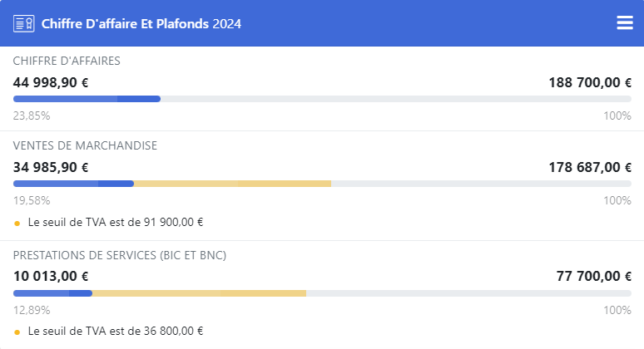Select the CHIFFRE D'AFFAIRES section label
This screenshot has width=644, height=349.
point(67,61)
